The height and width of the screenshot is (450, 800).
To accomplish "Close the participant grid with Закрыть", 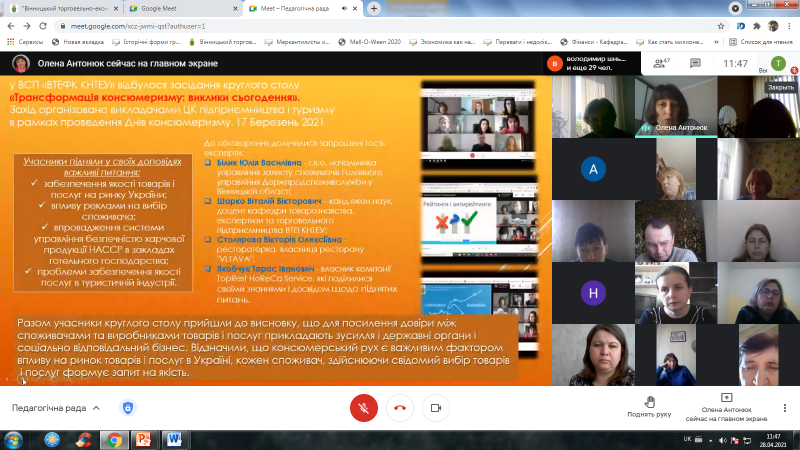I will [x=781, y=87].
